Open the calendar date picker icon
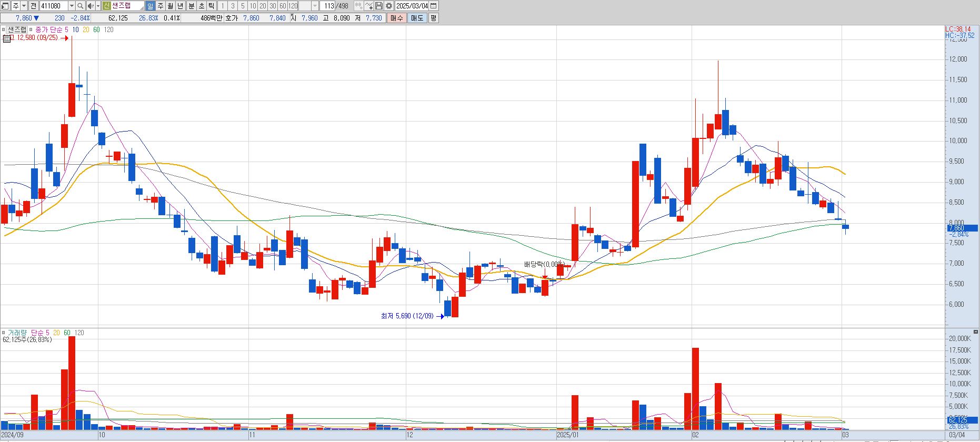Viewport: 980px width, 442px height. (x=433, y=6)
